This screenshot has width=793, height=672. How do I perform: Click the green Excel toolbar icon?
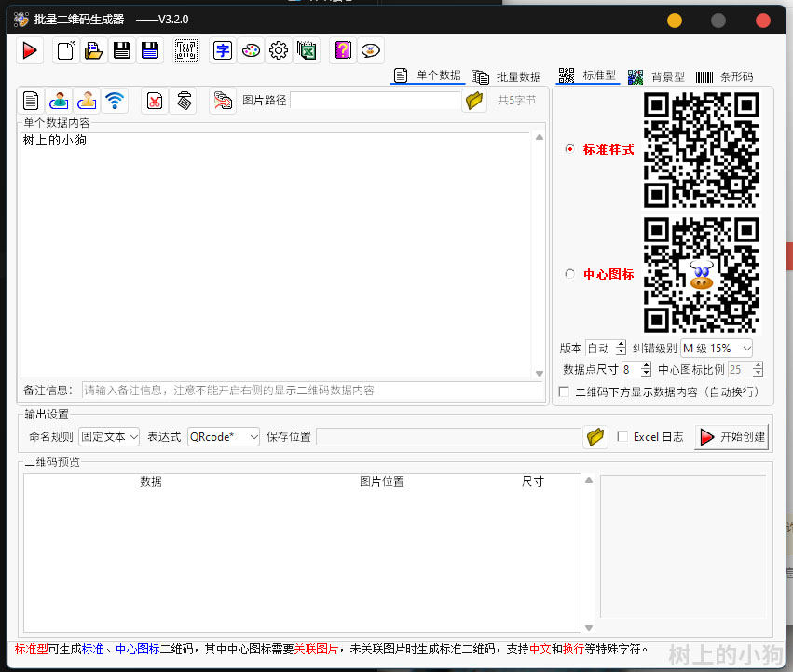point(307,51)
